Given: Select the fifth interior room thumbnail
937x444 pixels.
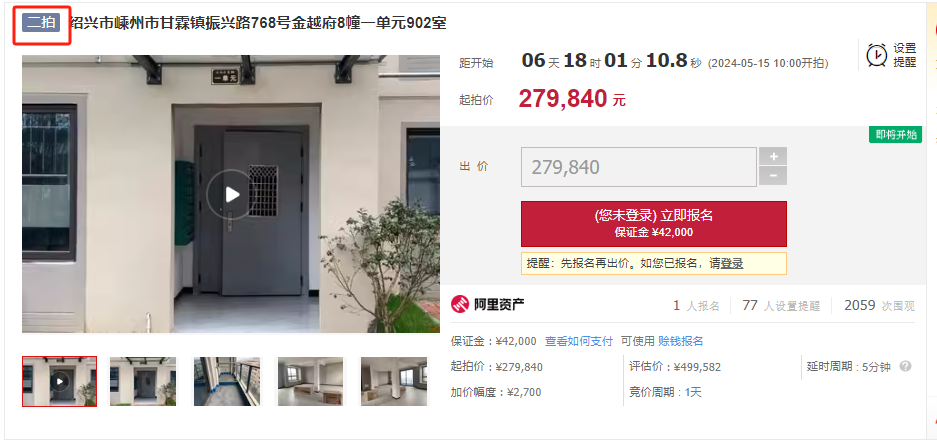Looking at the screenshot, I should point(394,381).
